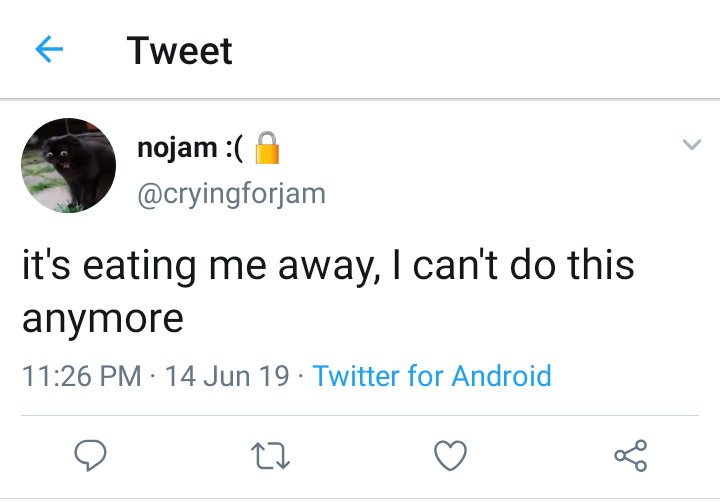Tap the Tweet header title
This screenshot has height=503, width=720.
coord(180,51)
